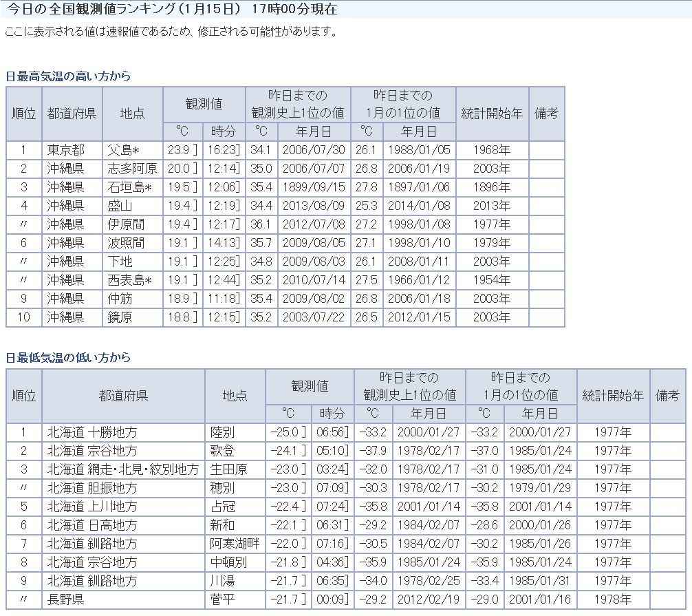692x616 pixels.
Task: Select the 陸別 location cell
Action: (x=223, y=432)
